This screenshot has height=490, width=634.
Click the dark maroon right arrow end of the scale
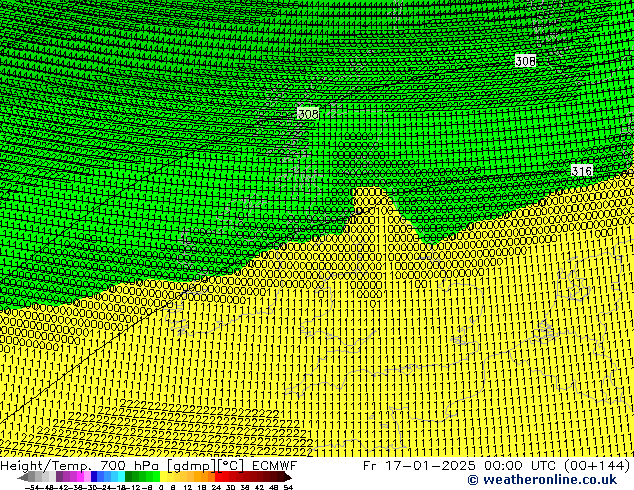tap(287, 478)
